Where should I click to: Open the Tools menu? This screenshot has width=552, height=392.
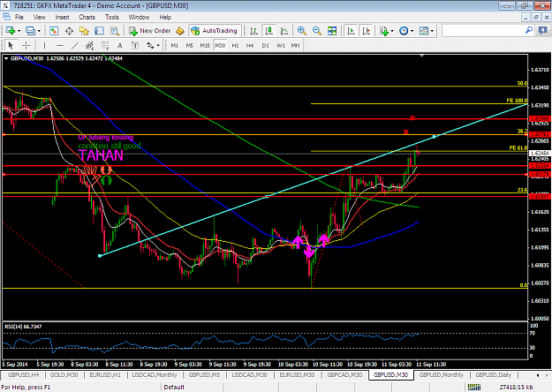point(112,17)
